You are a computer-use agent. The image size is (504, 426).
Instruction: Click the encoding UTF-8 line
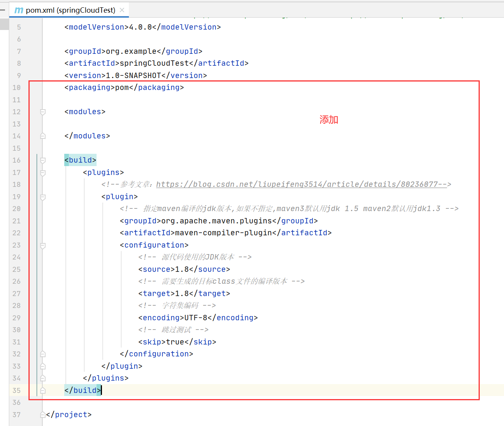[x=198, y=318]
